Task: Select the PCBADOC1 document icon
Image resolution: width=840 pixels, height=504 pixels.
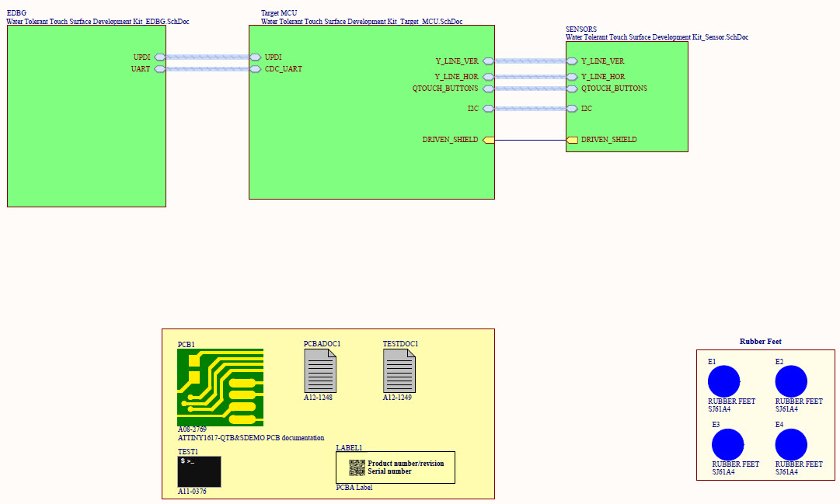Action: coord(319,371)
